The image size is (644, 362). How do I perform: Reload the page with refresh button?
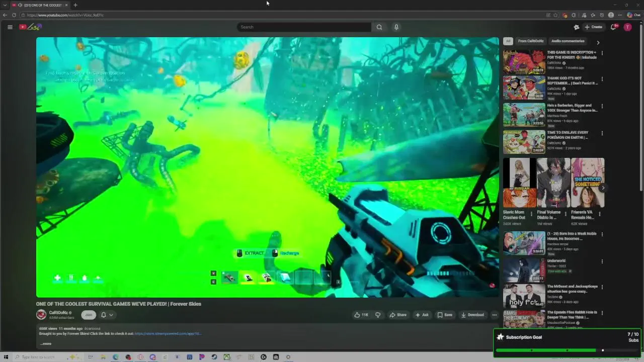coord(14,15)
